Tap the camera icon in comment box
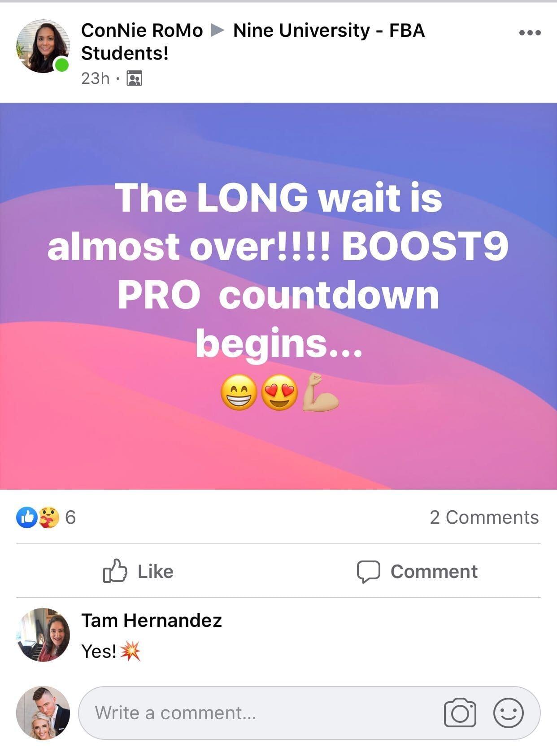The image size is (557, 756). click(460, 713)
